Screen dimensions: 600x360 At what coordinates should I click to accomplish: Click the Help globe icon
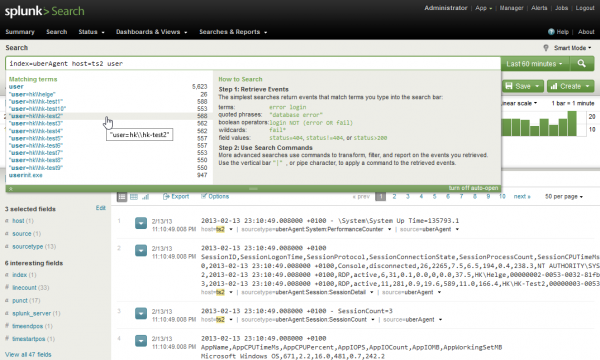551,32
